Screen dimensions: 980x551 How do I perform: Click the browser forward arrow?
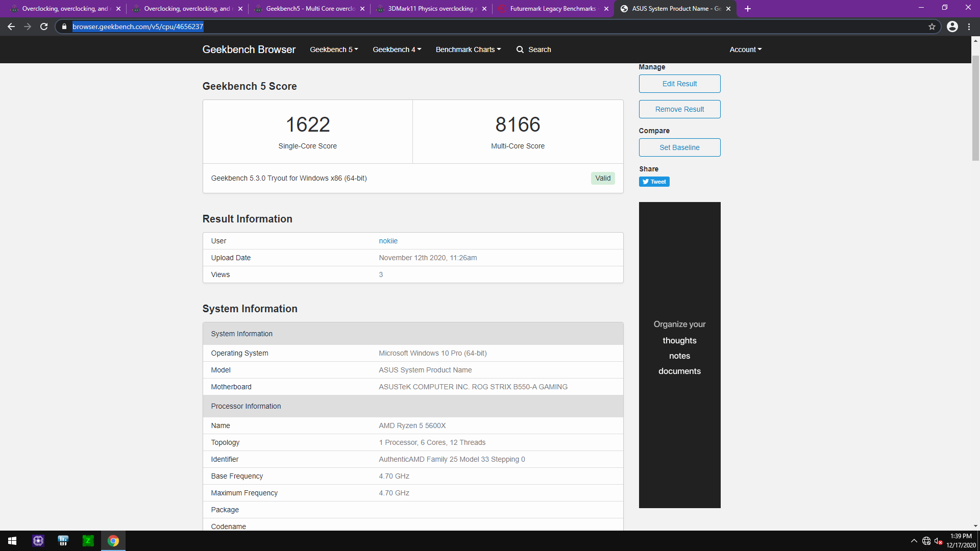pyautogui.click(x=28, y=27)
